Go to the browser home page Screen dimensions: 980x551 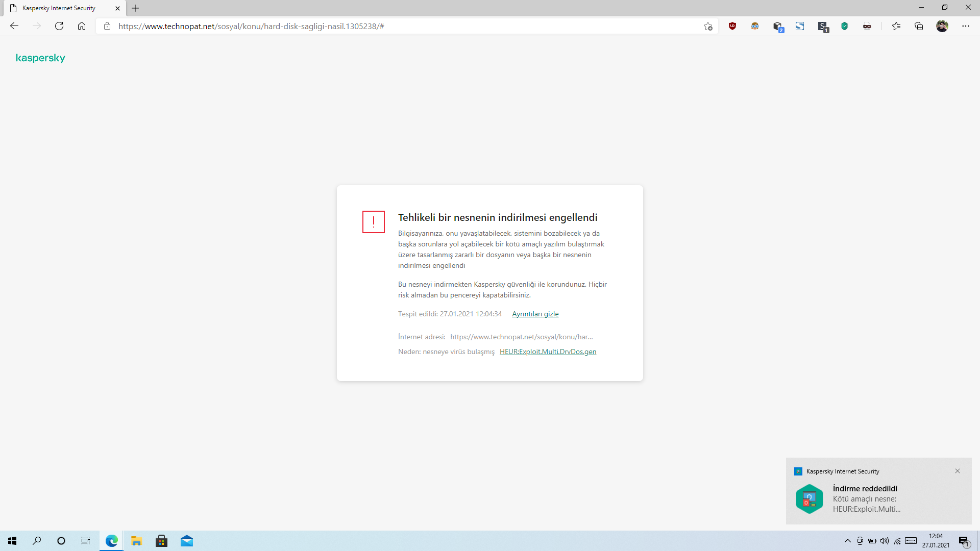[x=82, y=26]
